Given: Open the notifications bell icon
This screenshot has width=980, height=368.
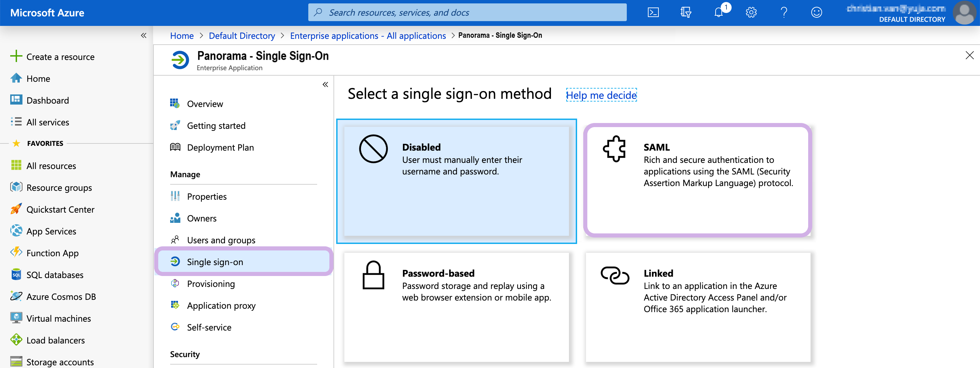Looking at the screenshot, I should click(718, 13).
